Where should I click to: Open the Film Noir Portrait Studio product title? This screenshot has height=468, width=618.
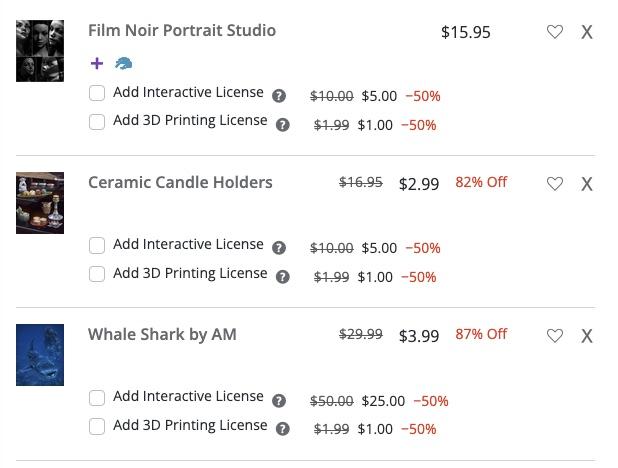coord(181,30)
